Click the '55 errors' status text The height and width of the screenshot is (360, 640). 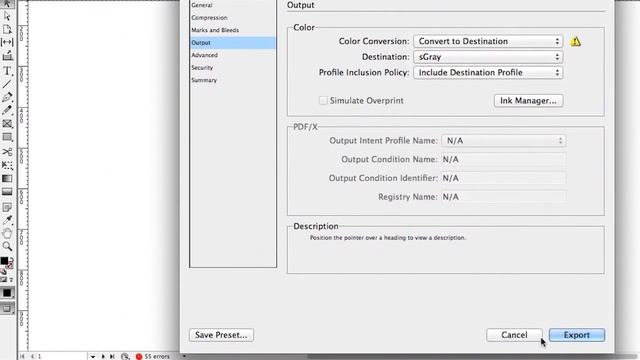(x=157, y=356)
